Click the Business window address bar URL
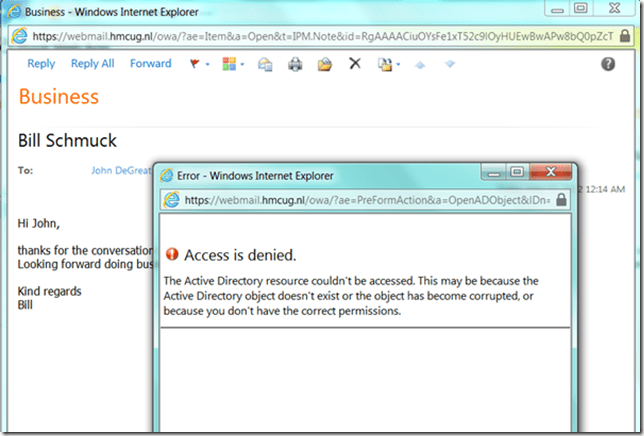Viewport: 644px width, 436px height. (x=320, y=35)
